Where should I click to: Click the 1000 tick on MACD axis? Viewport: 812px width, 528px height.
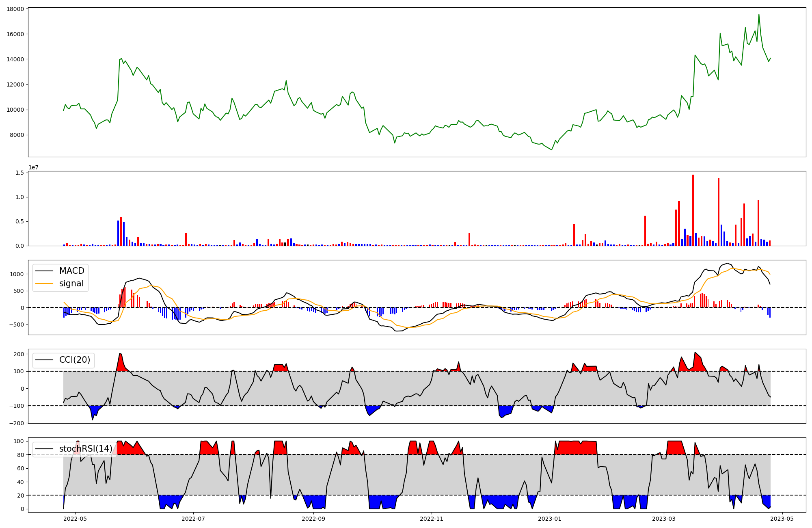(x=17, y=274)
